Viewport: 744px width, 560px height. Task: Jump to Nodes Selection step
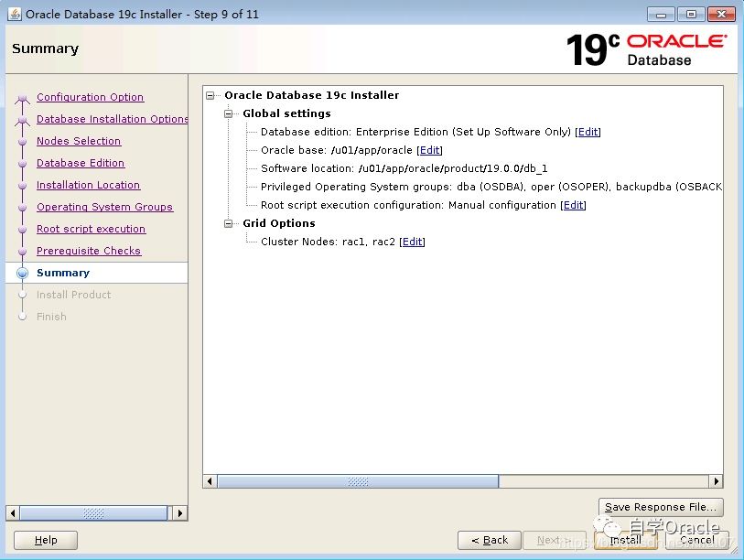point(79,141)
